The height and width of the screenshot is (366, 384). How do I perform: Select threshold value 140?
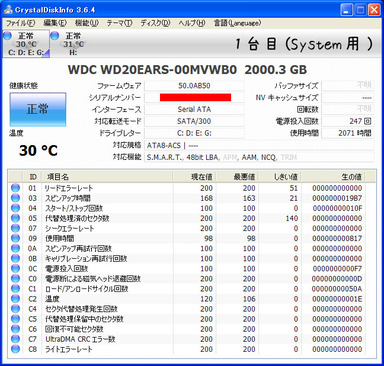pos(292,218)
